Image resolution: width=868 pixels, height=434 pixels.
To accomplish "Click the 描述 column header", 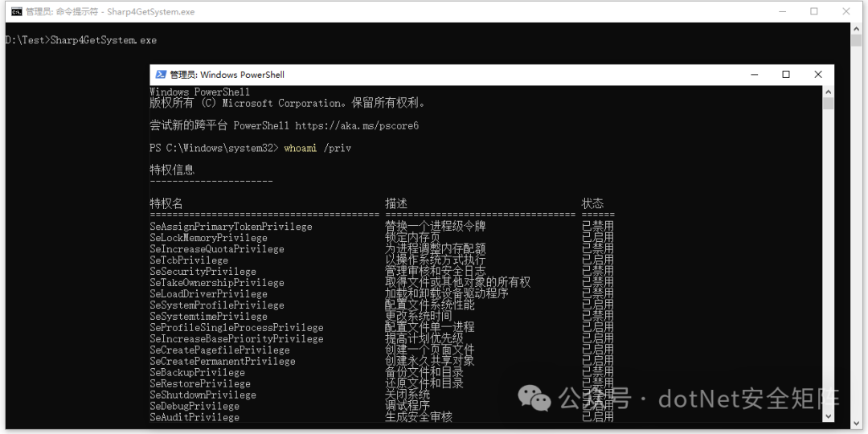I will [x=396, y=203].
